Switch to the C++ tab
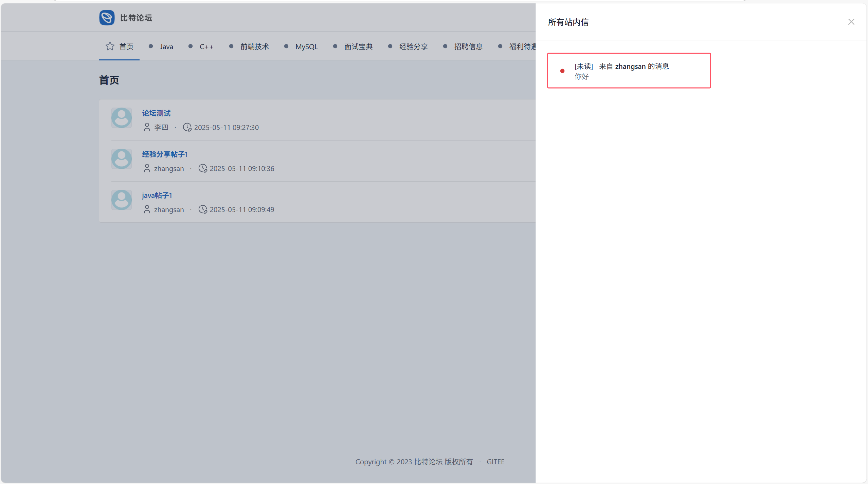This screenshot has width=868, height=484. point(206,47)
